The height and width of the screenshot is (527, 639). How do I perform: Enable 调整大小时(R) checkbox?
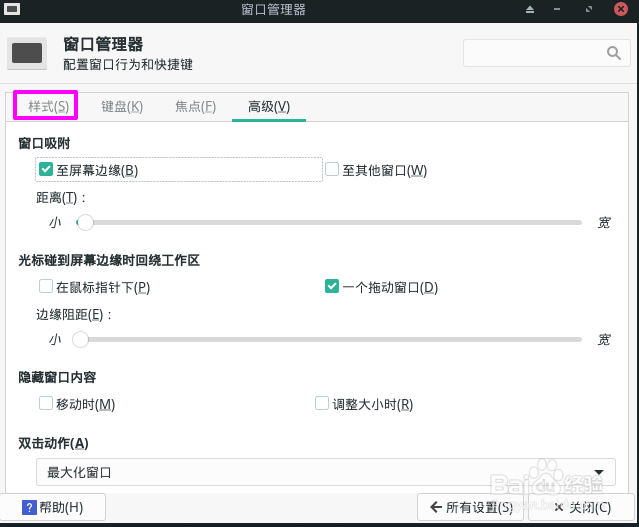[x=322, y=403]
